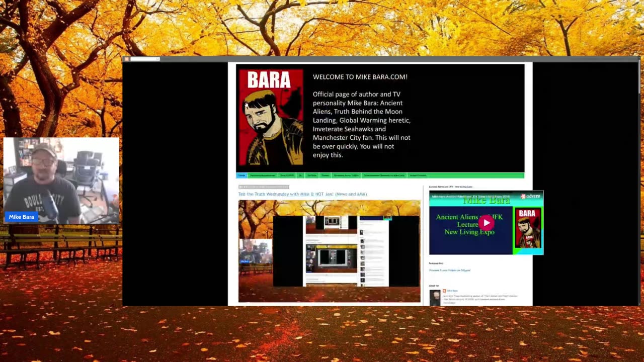The image size is (644, 362).
Task: Open the Mike Bara profile link under About Me
Action: point(452,291)
